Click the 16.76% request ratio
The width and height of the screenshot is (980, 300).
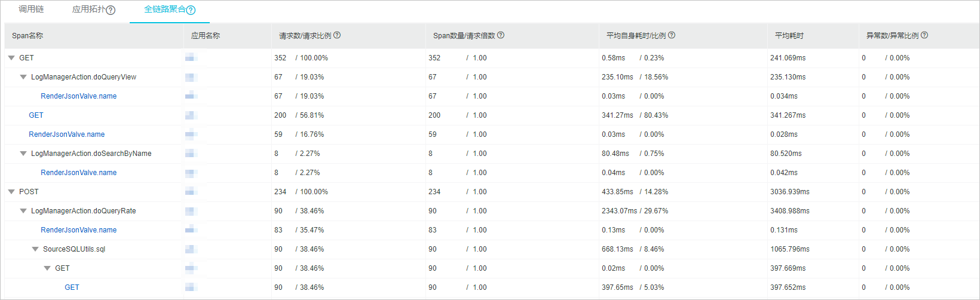312,134
